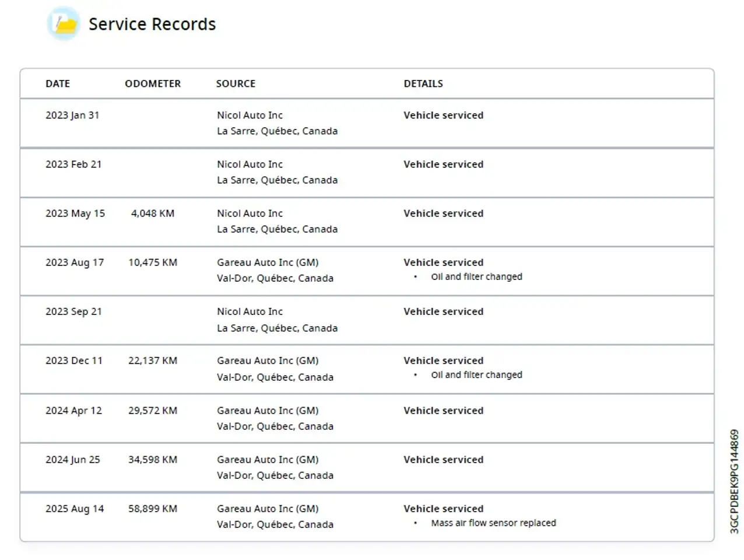Select the 2025 Aug 14 date
Image resolution: width=744 pixels, height=560 pixels.
[75, 509]
